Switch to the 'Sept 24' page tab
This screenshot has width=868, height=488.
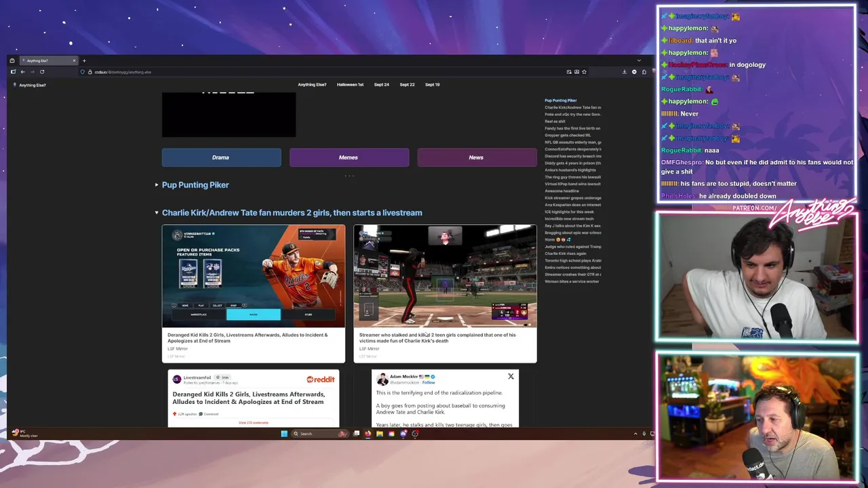382,85
